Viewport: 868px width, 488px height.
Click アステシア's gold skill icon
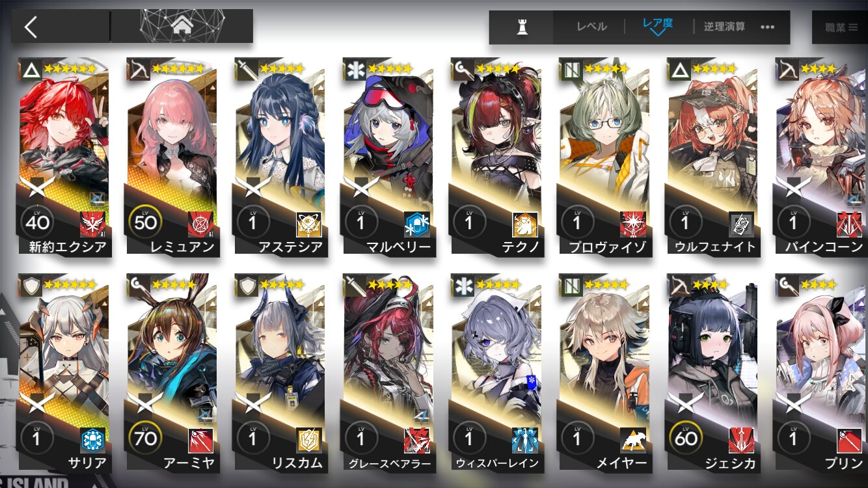tap(309, 224)
